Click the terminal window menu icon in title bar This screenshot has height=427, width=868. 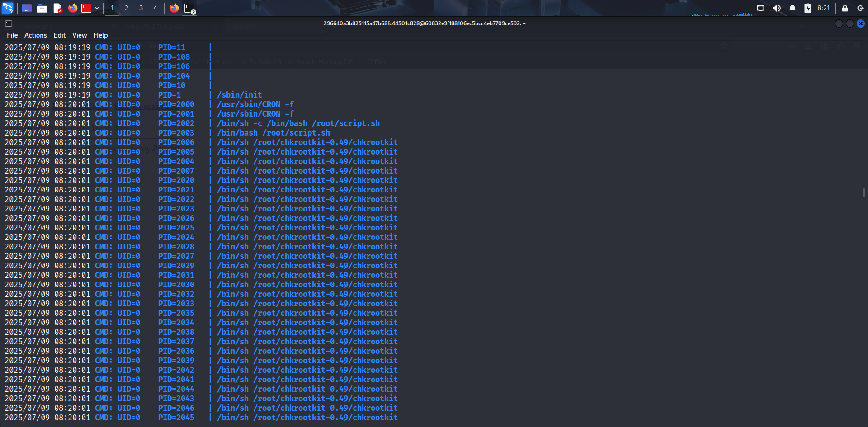click(9, 23)
